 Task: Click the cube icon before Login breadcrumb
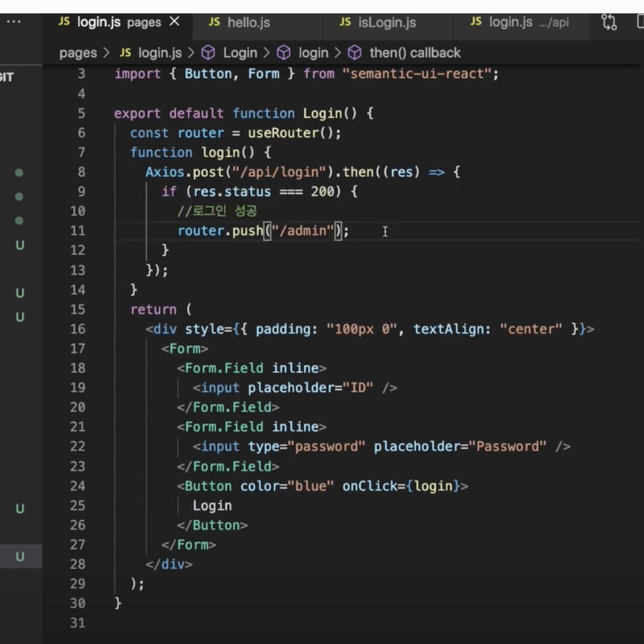pyautogui.click(x=208, y=53)
